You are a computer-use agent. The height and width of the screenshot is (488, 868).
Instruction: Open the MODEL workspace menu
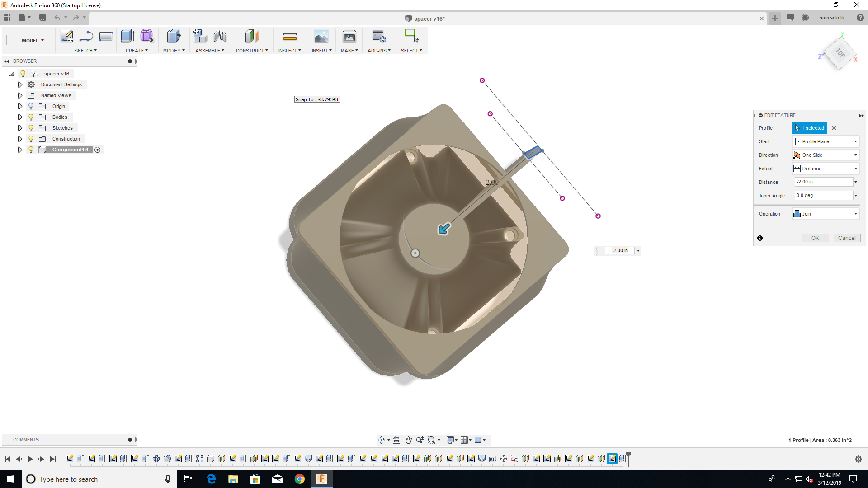click(x=30, y=40)
